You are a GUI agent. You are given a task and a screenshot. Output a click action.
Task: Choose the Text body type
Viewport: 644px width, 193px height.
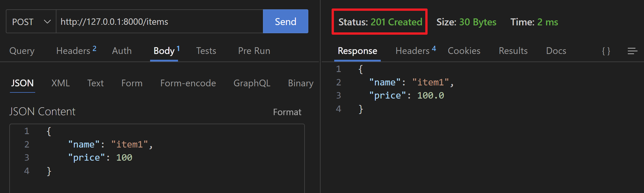tap(95, 83)
